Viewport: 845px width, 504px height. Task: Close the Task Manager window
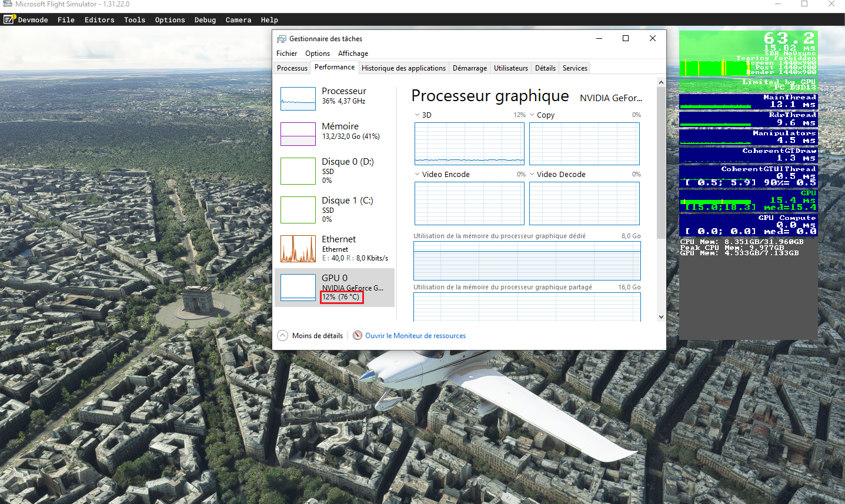(x=653, y=38)
